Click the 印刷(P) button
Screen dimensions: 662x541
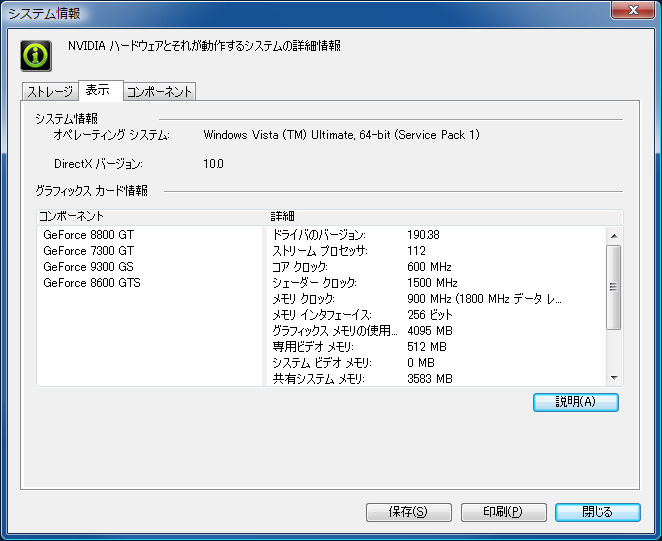coord(504,512)
